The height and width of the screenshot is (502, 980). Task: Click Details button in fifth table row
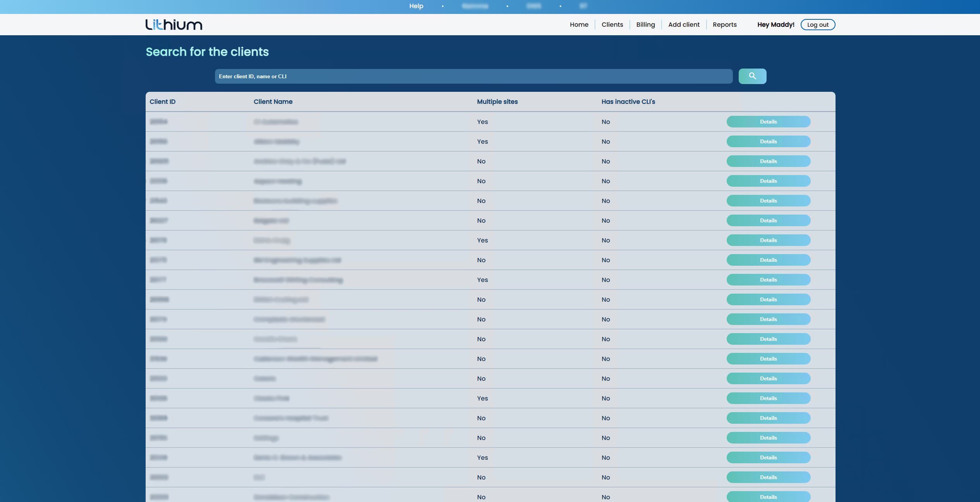[x=768, y=201]
